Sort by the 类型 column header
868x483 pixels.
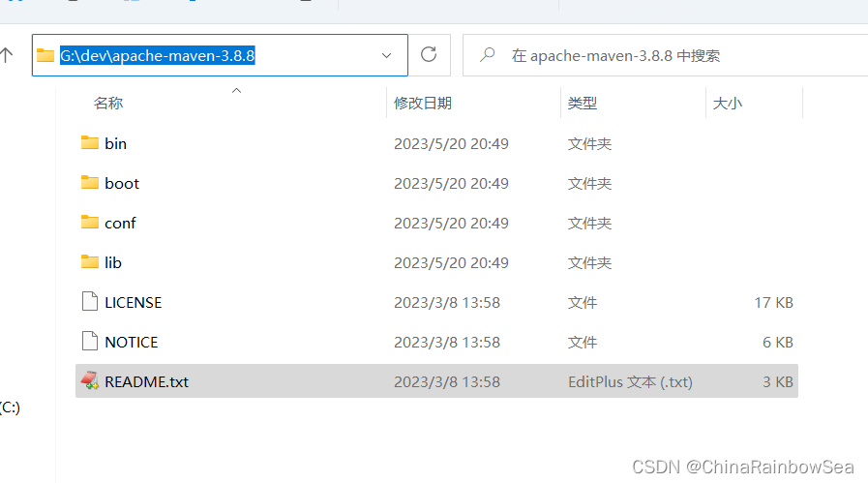(582, 103)
